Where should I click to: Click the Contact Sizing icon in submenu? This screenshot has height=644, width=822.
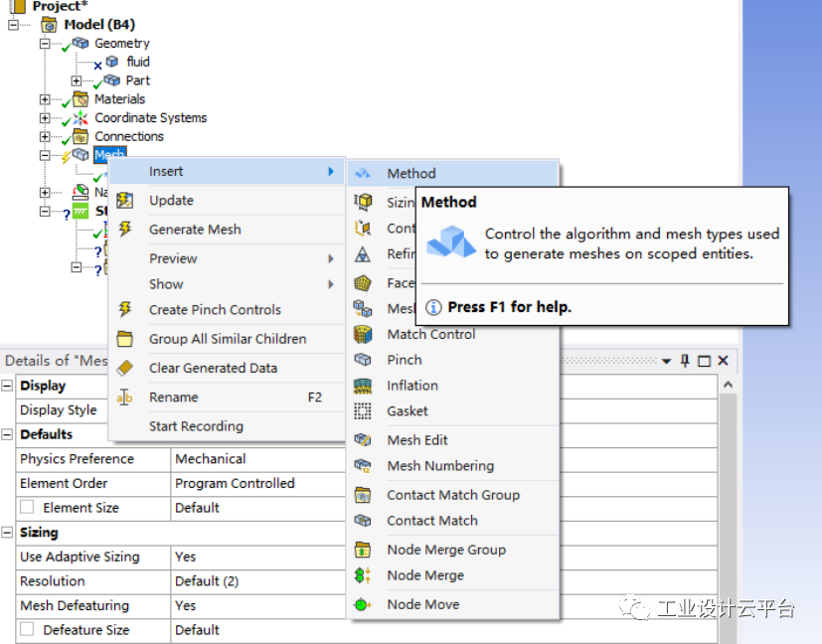363,228
